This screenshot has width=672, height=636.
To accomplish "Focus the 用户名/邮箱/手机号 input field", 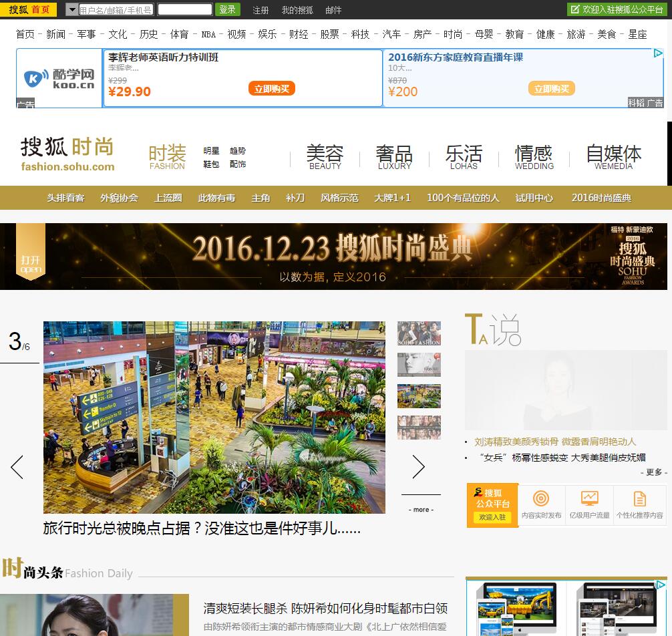I will click(x=116, y=9).
